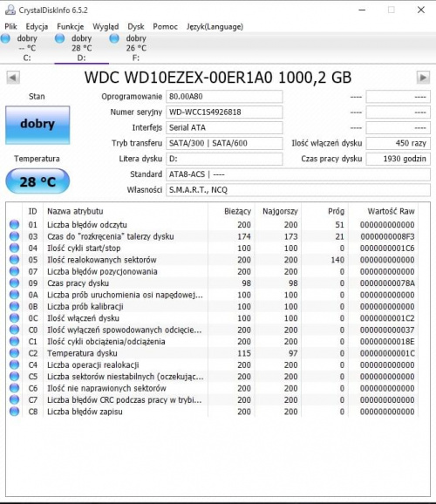Click status orb of attribute 03 row
Viewport: 436px width, 504px height.
click(14, 236)
